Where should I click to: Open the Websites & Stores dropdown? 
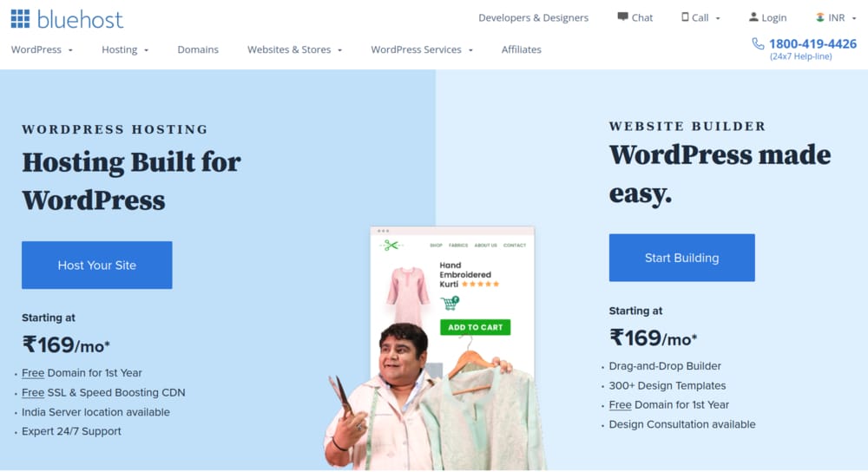coord(294,49)
